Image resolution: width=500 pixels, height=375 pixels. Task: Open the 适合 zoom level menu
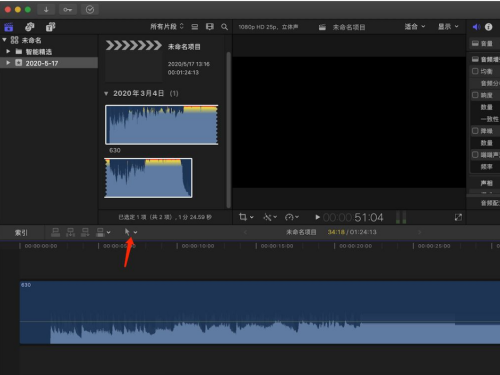(415, 26)
